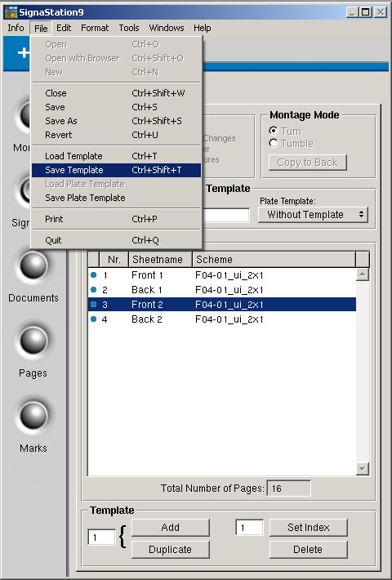Screen dimensions: 392x580
Task: Select Load Template menu entry
Action: 117,156
